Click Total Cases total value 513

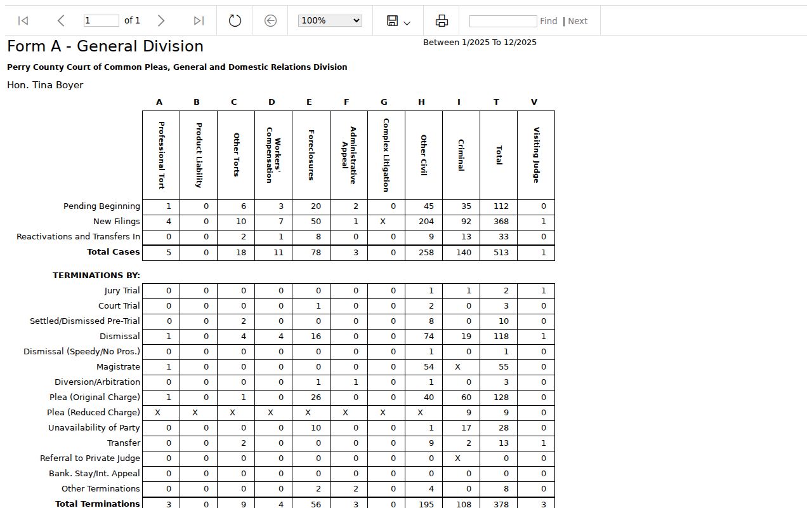(x=501, y=252)
